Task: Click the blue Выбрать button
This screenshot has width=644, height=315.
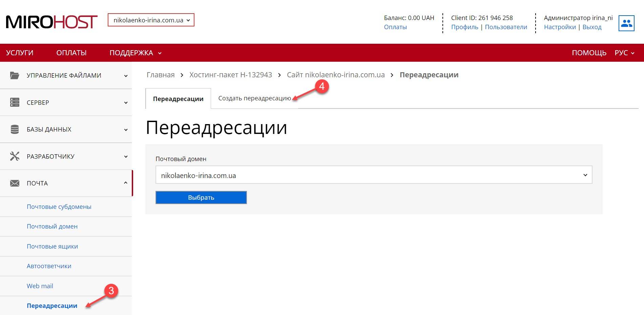Action: click(201, 197)
